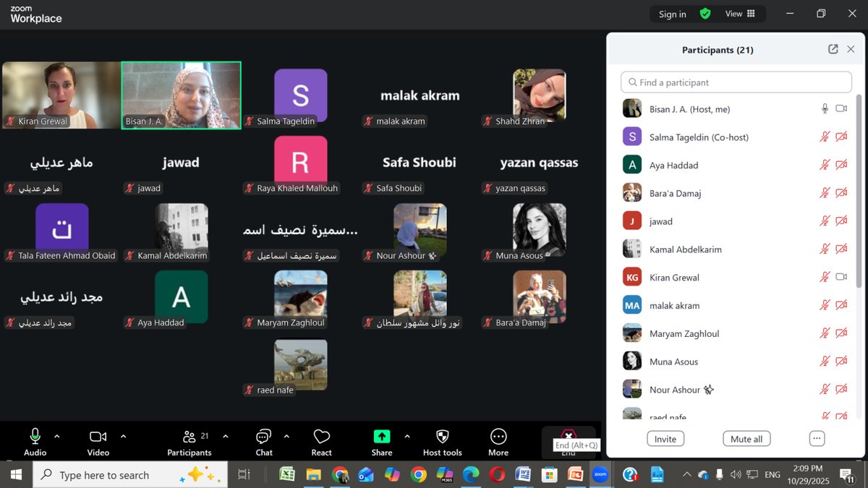This screenshot has height=488, width=868.
Task: Open the more options menu beside Mute all
Action: 817,438
